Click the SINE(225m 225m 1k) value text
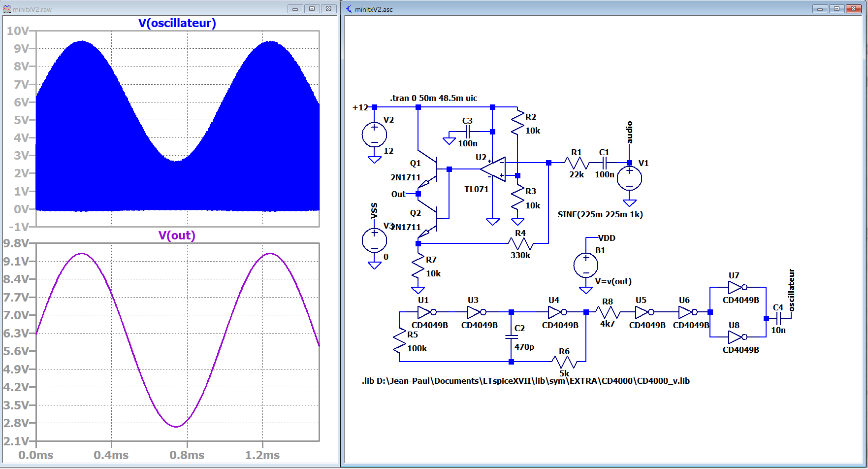The image size is (868, 469). (600, 214)
